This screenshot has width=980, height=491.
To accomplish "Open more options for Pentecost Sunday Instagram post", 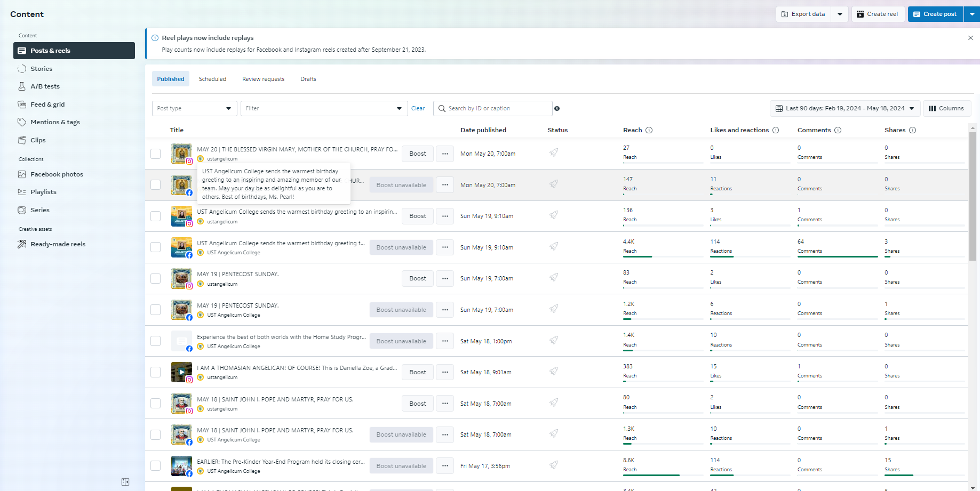I will [x=445, y=278].
